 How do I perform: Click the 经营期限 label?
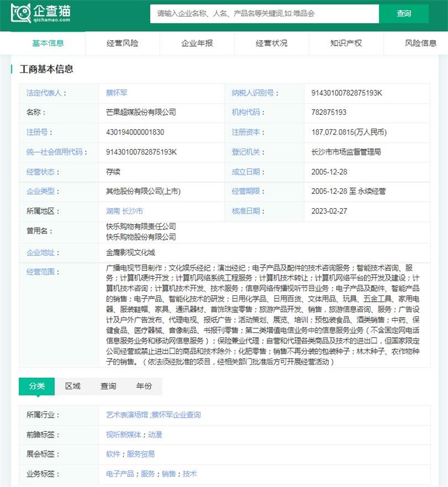[246, 191]
